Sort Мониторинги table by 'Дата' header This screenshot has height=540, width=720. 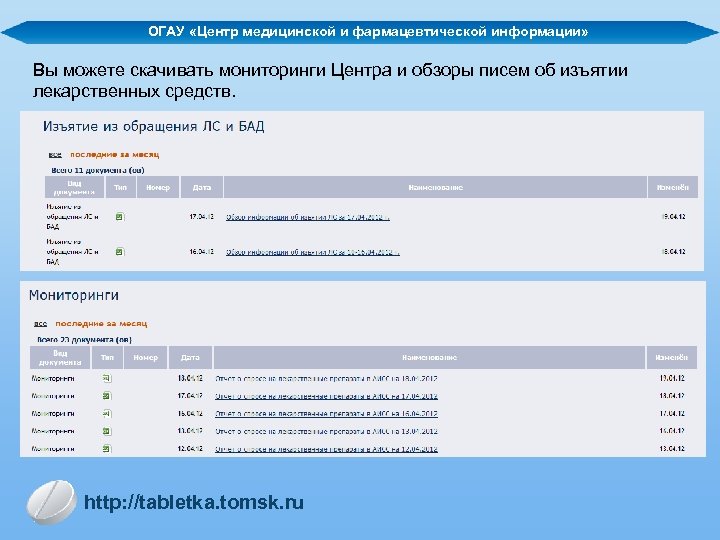[190, 357]
